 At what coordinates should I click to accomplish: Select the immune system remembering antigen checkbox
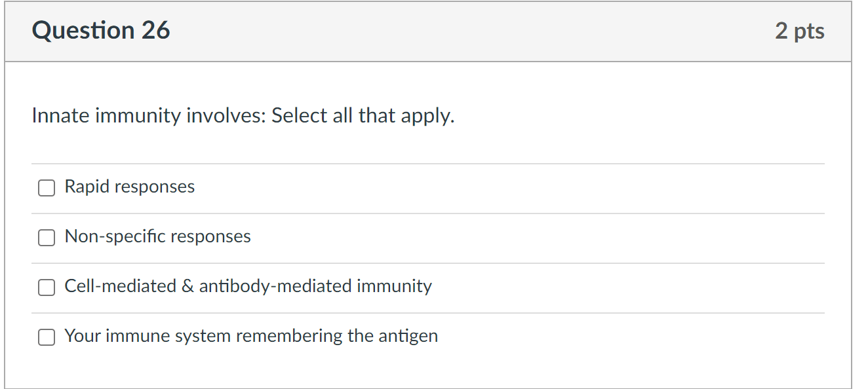click(x=46, y=337)
